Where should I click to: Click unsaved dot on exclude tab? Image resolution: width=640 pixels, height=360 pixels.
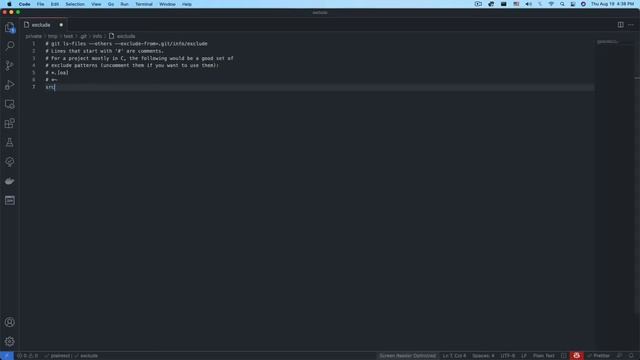coord(61,25)
